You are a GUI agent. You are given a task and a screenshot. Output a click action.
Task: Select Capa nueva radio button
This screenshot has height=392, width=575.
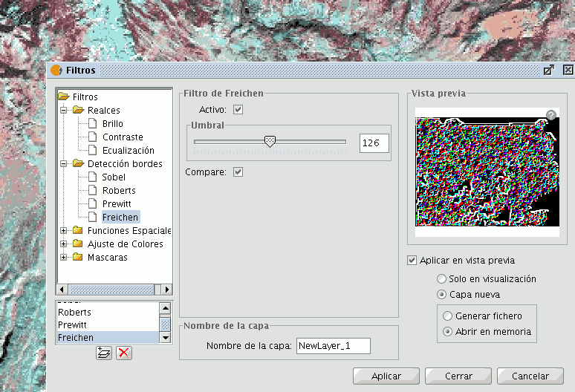pyautogui.click(x=441, y=295)
